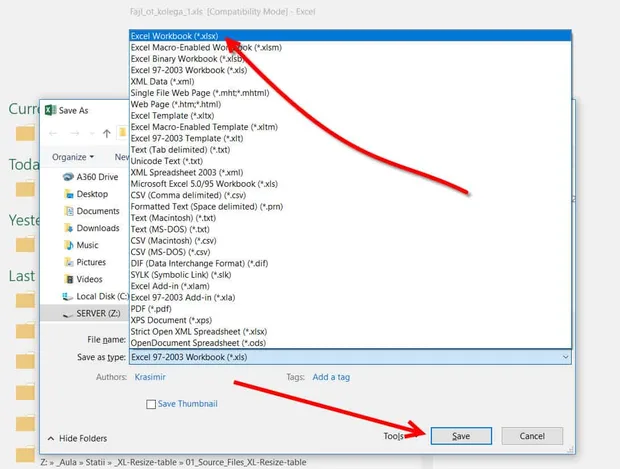Choose Excel Add-in (*.xlam)
620x469 pixels.
(350, 286)
